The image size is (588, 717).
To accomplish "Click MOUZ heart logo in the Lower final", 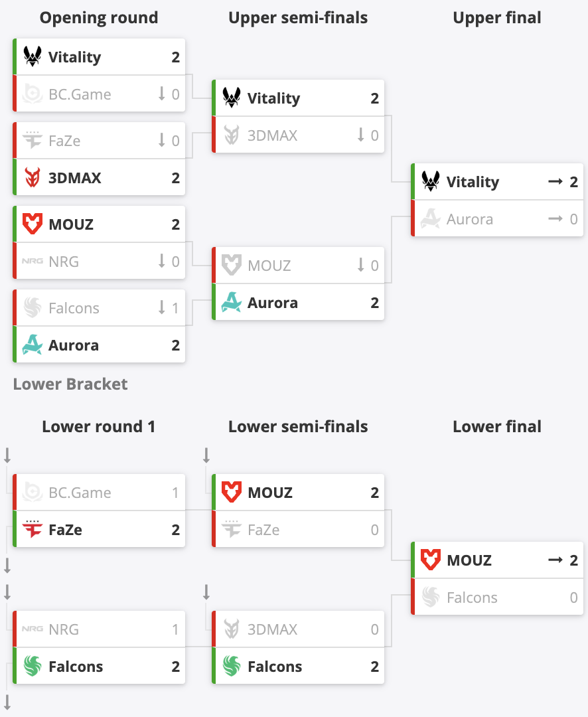I will pos(431,560).
